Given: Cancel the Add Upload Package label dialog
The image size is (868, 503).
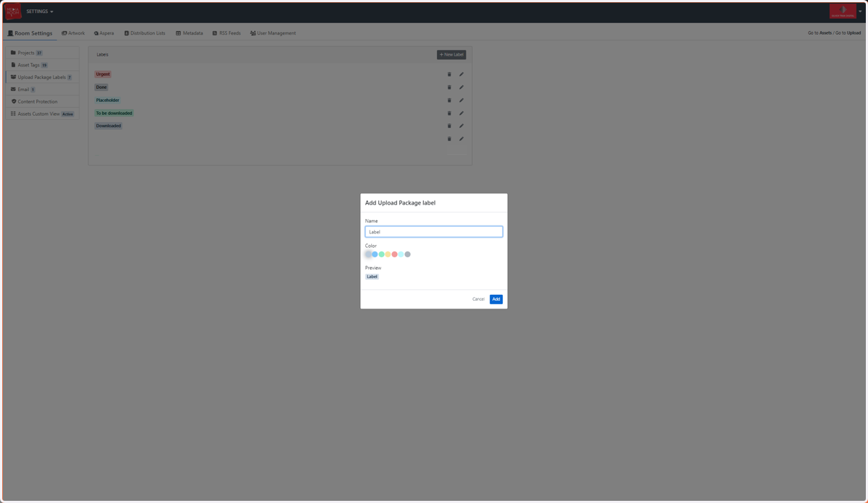Looking at the screenshot, I should 478,299.
